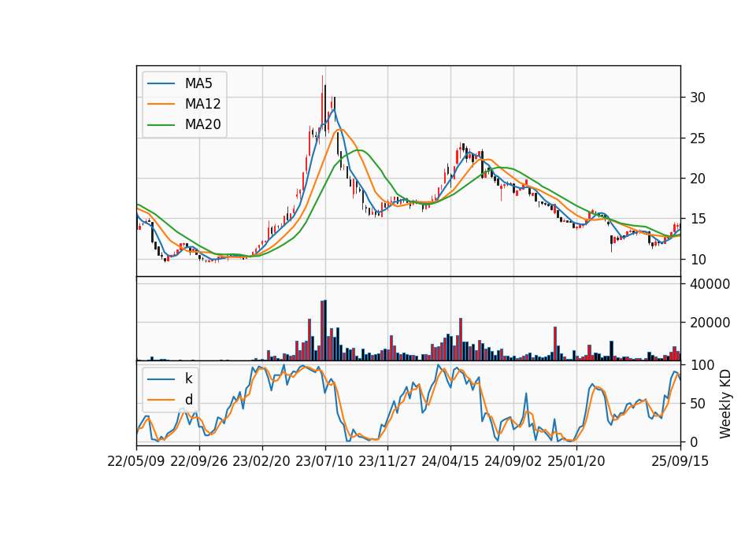Click the MA5 legend label

(198, 83)
